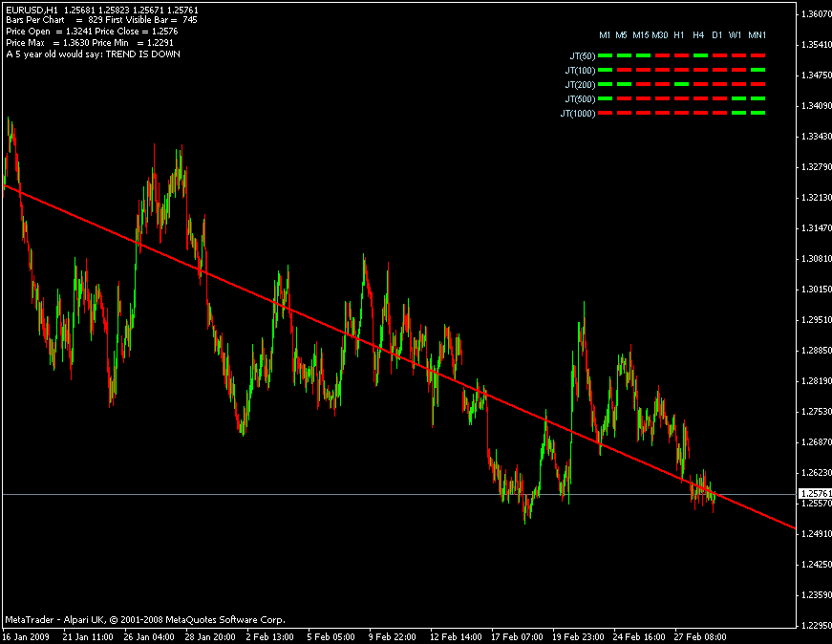Click the 1.32130 price axis label
This screenshot has height=644, width=832.
(817, 198)
